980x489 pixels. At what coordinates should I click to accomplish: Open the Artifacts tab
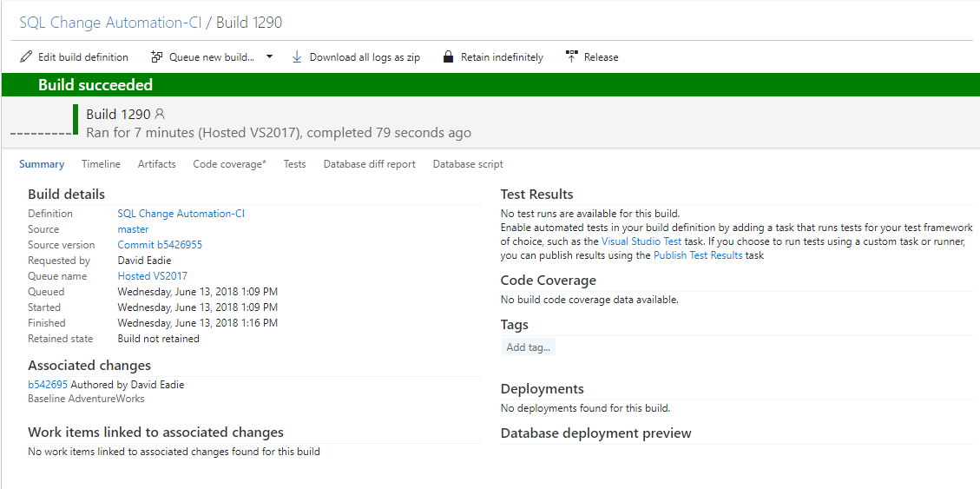(x=157, y=164)
